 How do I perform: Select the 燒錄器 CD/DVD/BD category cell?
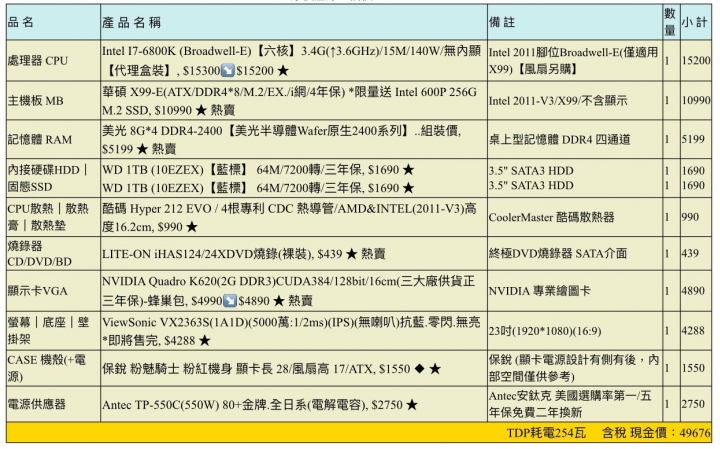53,253
